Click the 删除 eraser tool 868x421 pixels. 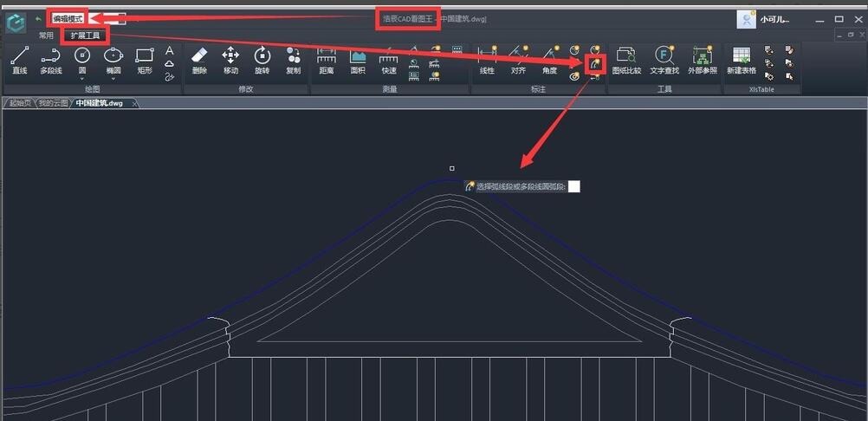199,59
